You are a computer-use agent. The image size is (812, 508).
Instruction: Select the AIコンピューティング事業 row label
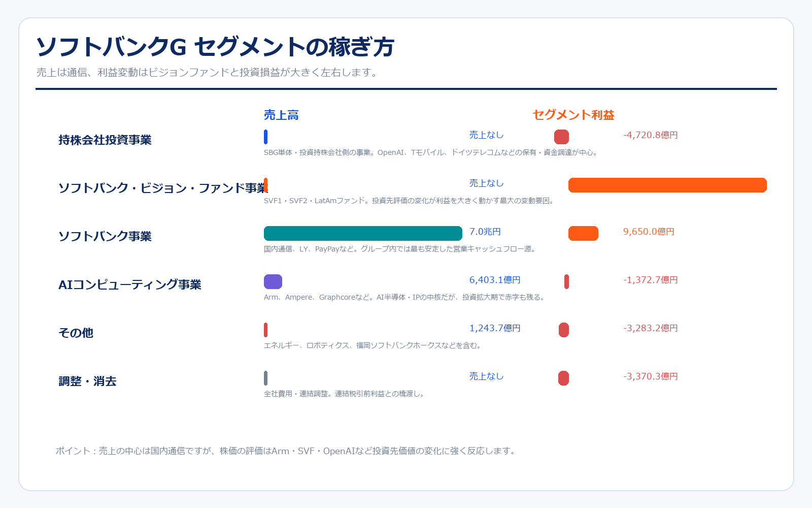[x=130, y=284]
